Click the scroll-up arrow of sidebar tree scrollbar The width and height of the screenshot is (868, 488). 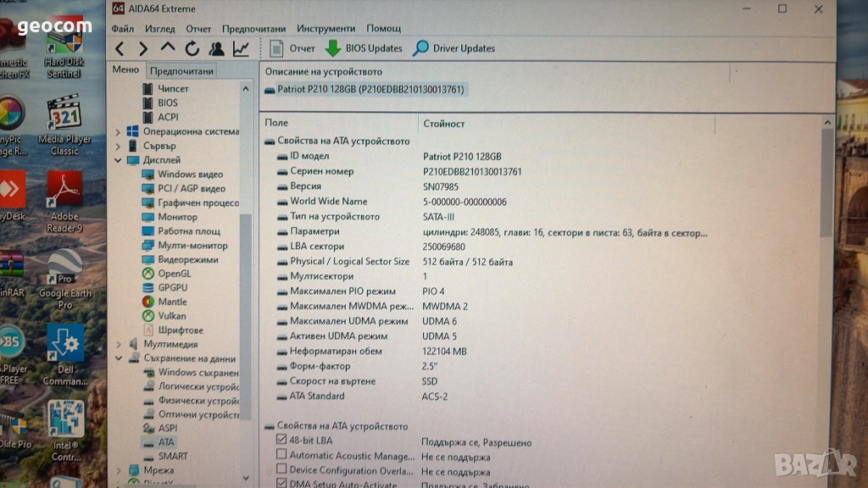248,88
